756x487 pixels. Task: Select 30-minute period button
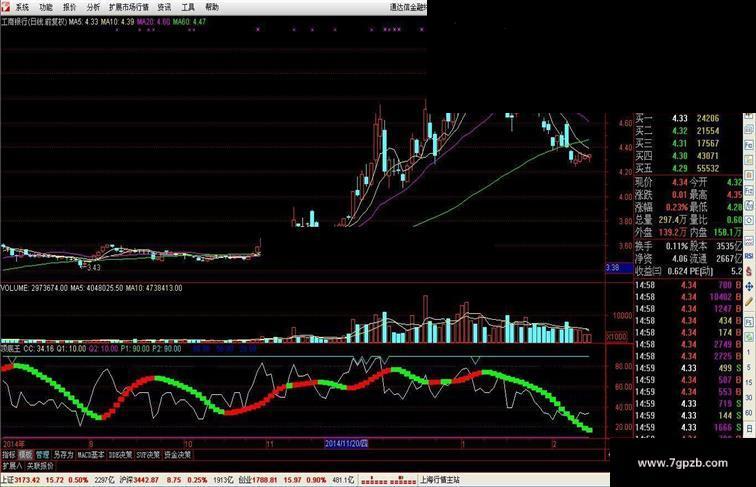749,398
